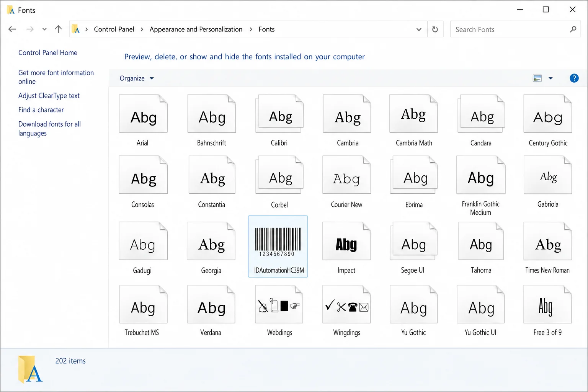Open the blue Help question mark

(x=574, y=78)
